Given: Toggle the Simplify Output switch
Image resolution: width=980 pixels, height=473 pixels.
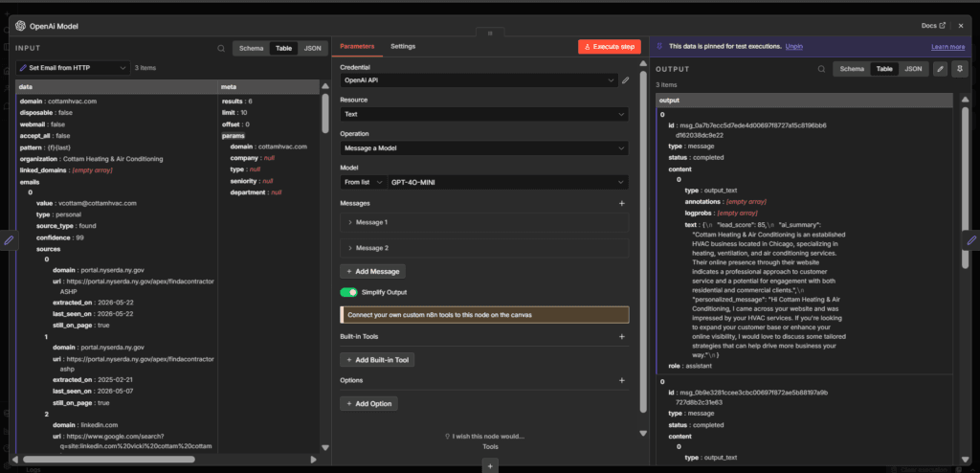Looking at the screenshot, I should (348, 292).
